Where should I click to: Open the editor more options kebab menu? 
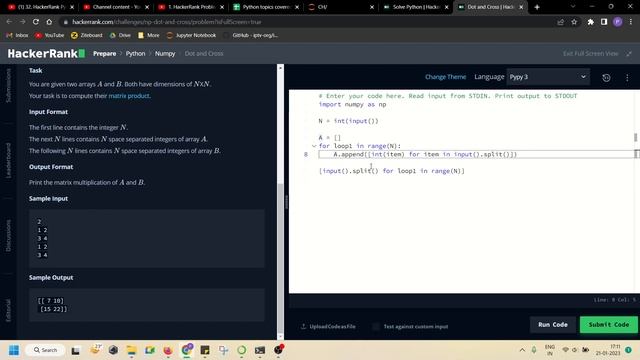coord(627,78)
